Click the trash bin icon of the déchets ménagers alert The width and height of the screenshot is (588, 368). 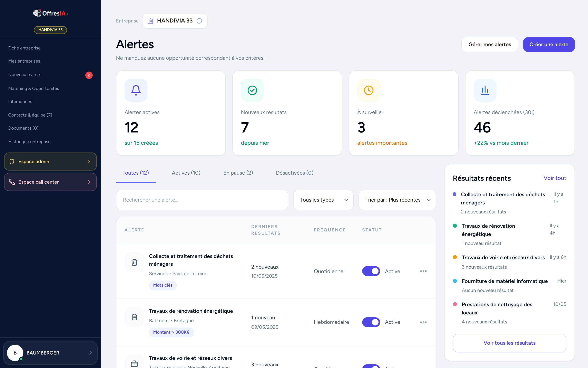click(x=134, y=262)
